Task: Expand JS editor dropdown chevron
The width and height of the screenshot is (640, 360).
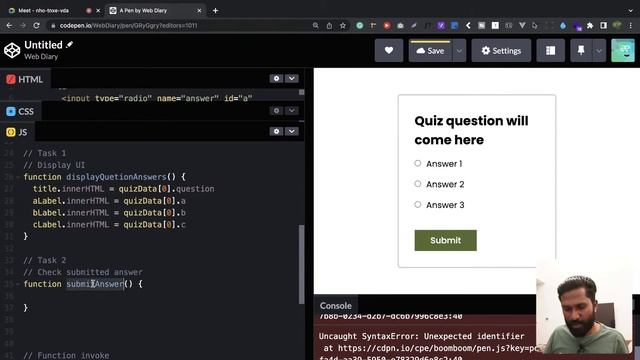Action: [291, 131]
